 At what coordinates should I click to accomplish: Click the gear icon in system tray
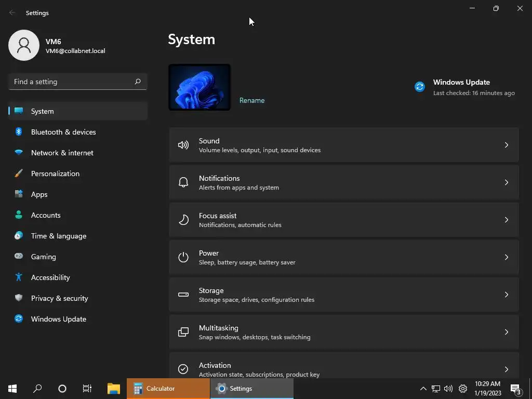coord(463,389)
